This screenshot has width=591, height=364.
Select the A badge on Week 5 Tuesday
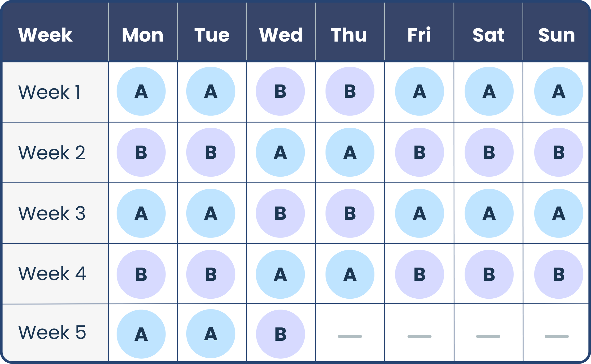click(211, 334)
